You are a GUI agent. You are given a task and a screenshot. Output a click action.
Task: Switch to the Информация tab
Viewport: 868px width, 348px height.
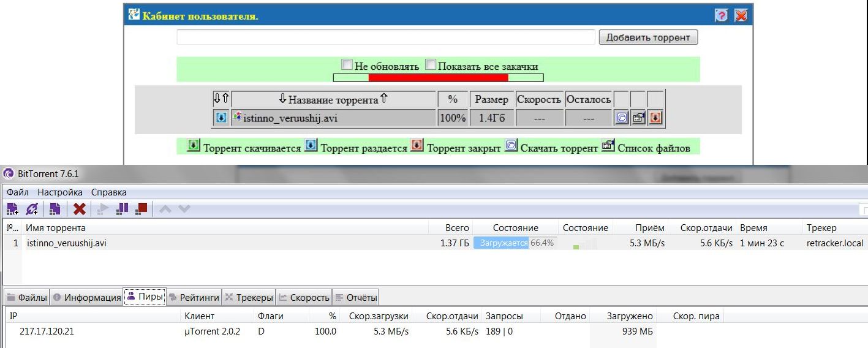click(x=86, y=298)
